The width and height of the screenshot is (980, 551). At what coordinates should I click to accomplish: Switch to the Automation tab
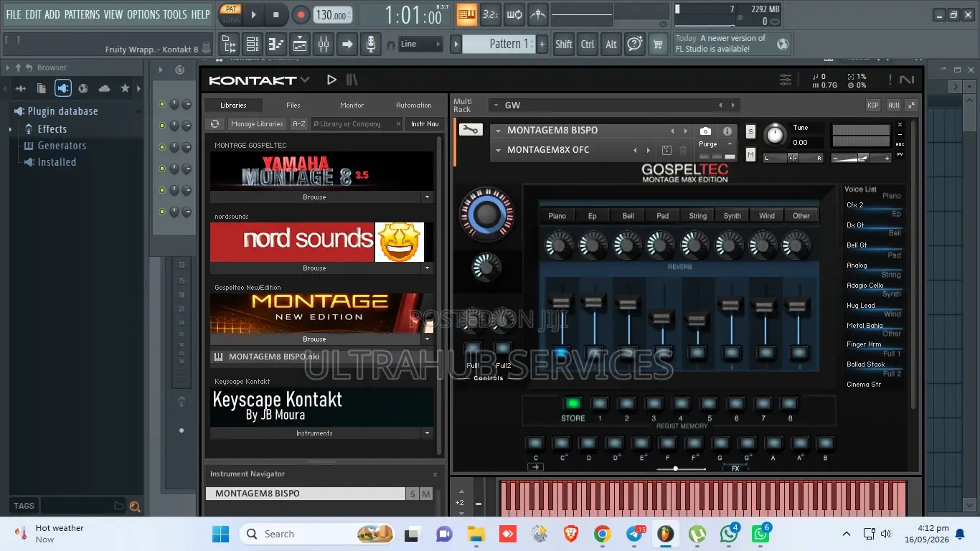click(x=414, y=105)
